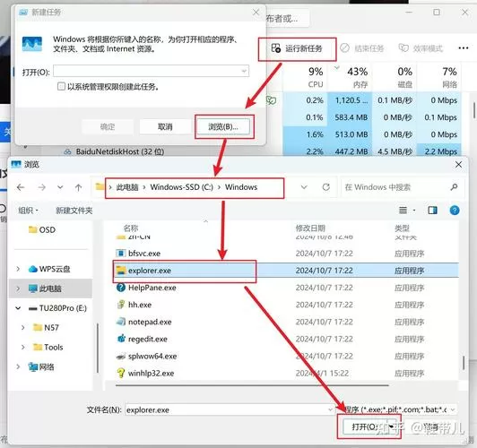Select the Tools folder in the tree
The height and width of the screenshot is (448, 477).
(48, 347)
